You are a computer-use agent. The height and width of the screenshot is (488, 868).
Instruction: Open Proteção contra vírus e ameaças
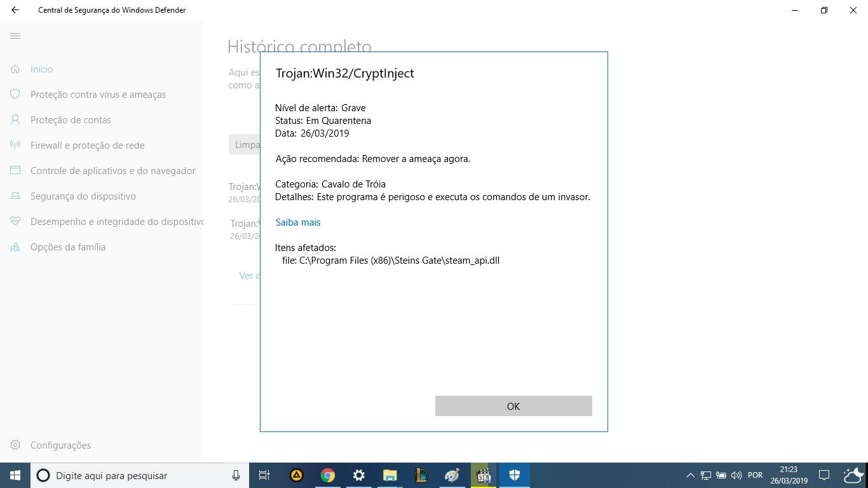[98, 94]
